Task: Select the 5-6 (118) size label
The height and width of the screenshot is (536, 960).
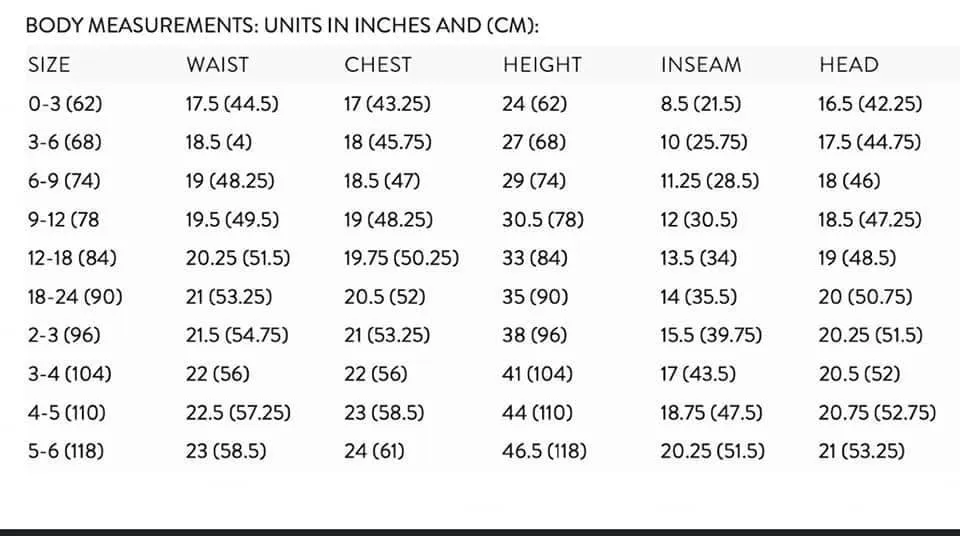Action: 66,451
